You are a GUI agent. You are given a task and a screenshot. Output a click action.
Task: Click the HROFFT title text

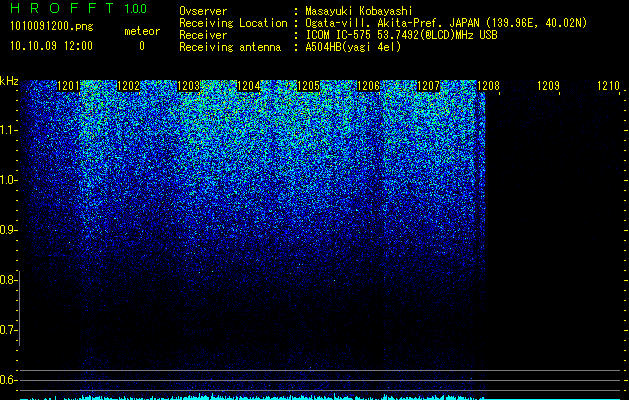(62, 8)
